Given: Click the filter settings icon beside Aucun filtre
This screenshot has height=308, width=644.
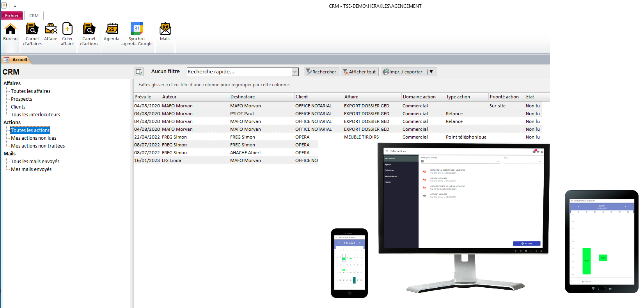Looking at the screenshot, I should click(x=139, y=72).
